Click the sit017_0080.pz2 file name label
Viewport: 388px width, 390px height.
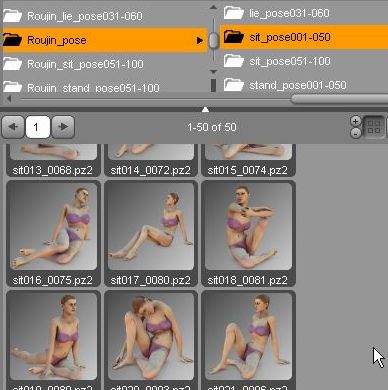pyautogui.click(x=150, y=280)
